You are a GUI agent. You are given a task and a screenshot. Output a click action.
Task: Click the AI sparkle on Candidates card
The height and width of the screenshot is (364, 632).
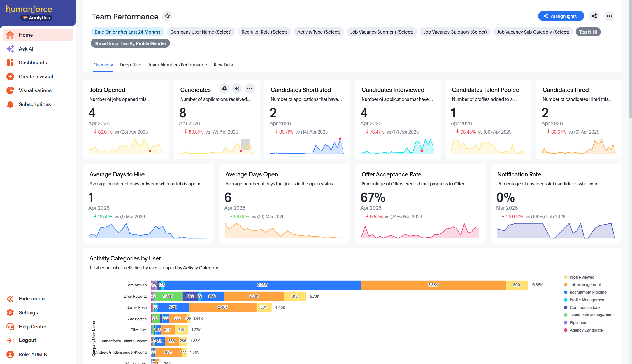click(237, 88)
